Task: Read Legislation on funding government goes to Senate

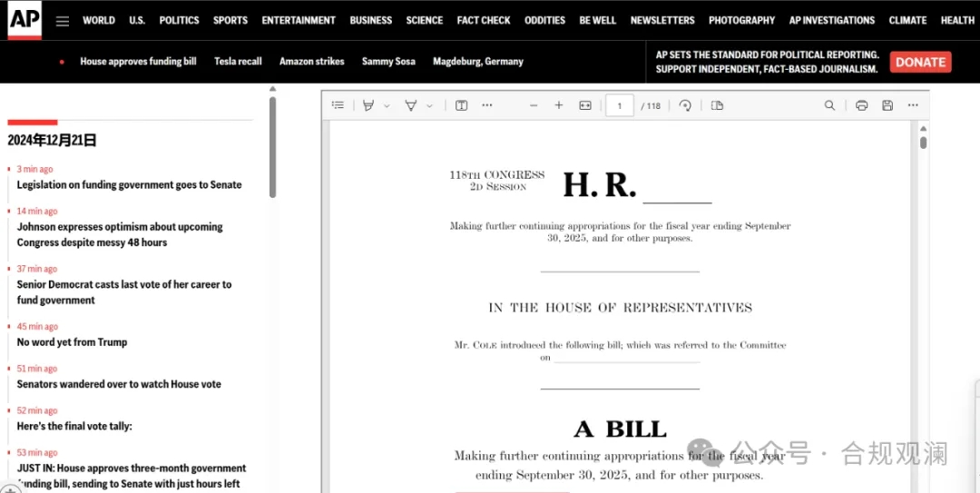Action: 130,184
